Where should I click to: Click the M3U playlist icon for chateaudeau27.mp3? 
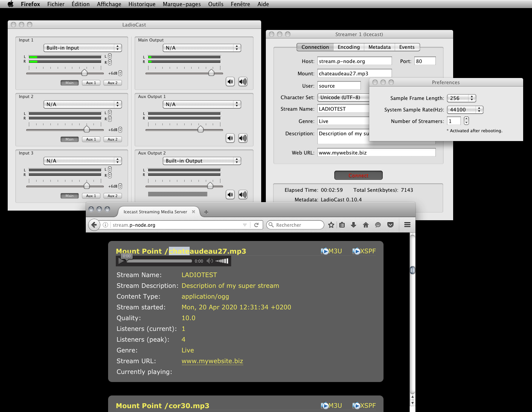pyautogui.click(x=325, y=251)
